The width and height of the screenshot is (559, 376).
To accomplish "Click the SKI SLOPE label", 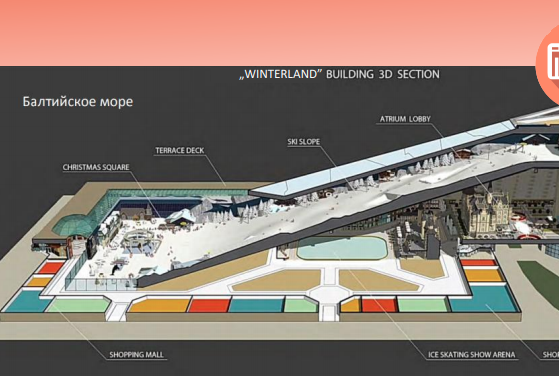I will pos(303,142).
